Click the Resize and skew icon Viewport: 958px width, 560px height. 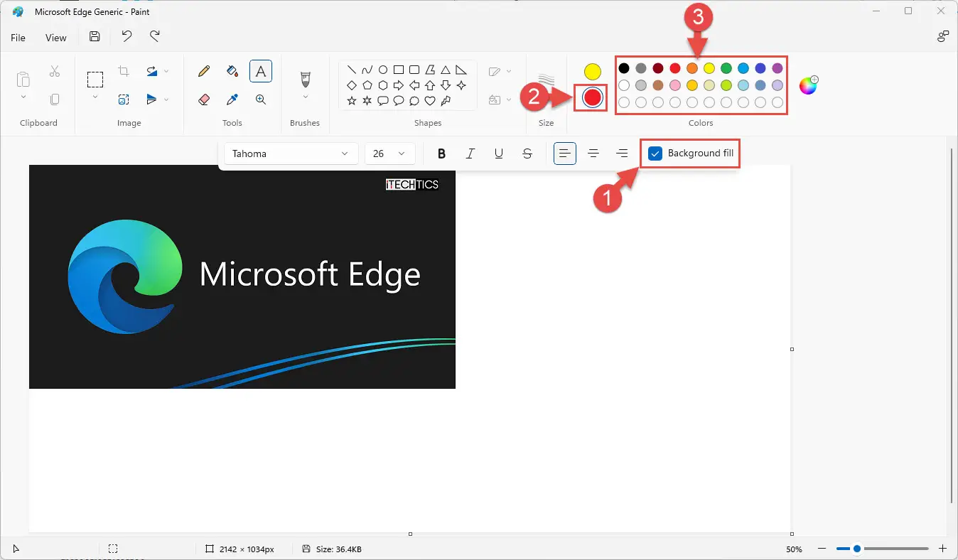point(124,99)
